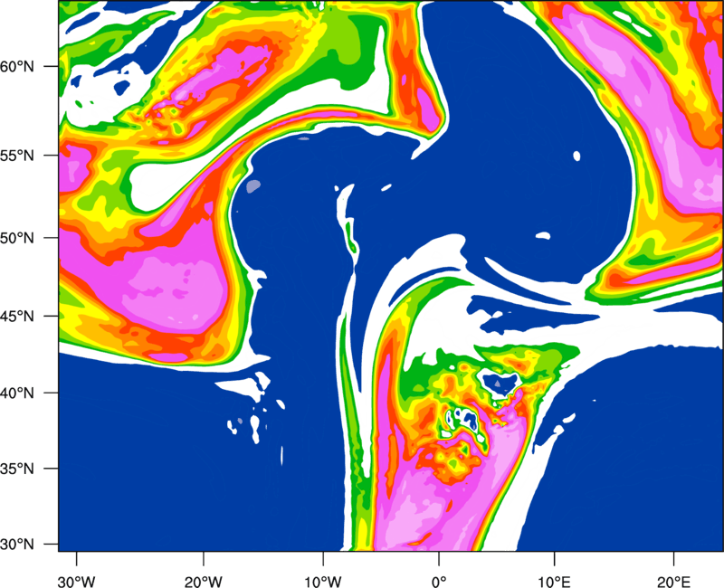The width and height of the screenshot is (724, 588).
Task: Click the 10°W longitude axis label
Action: coord(323,582)
